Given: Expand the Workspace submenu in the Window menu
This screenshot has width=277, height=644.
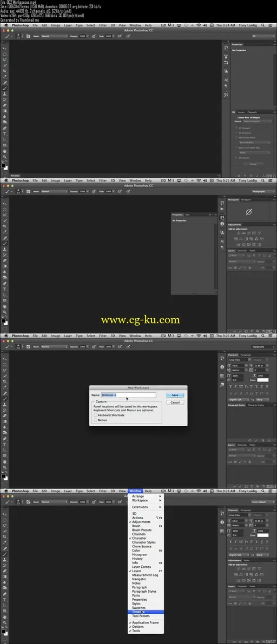Looking at the screenshot, I should tap(146, 500).
